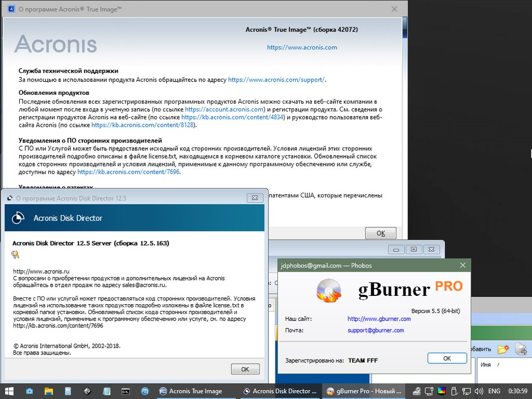Click OK in the gBurner about dialog
Screen dimensions: 532x399
coord(447,358)
